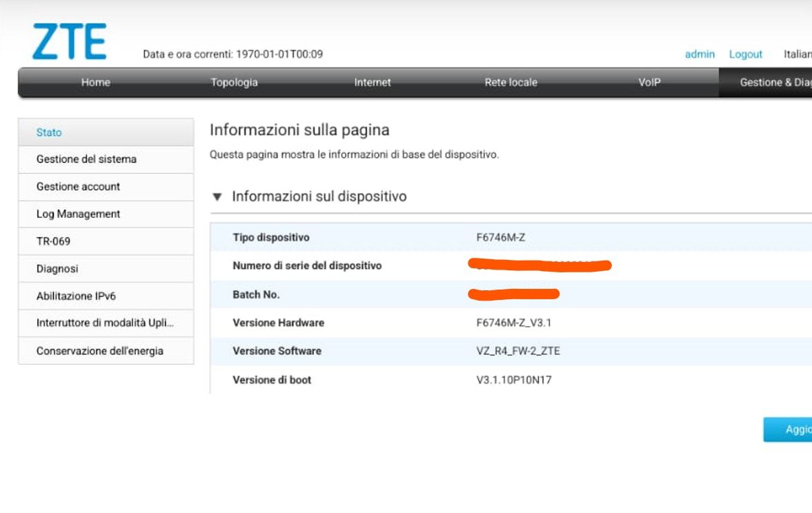Go to Gestione account in the sidebar

coord(78,187)
